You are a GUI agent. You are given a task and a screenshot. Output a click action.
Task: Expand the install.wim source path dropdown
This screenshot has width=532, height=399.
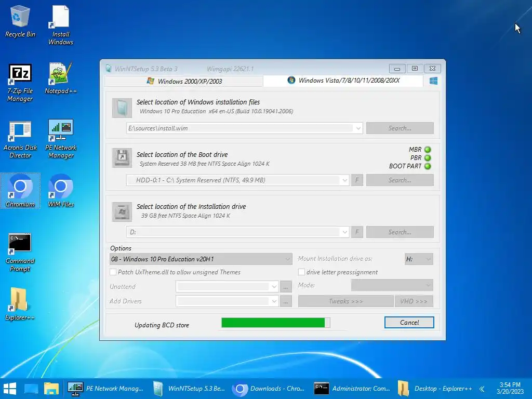(x=358, y=128)
